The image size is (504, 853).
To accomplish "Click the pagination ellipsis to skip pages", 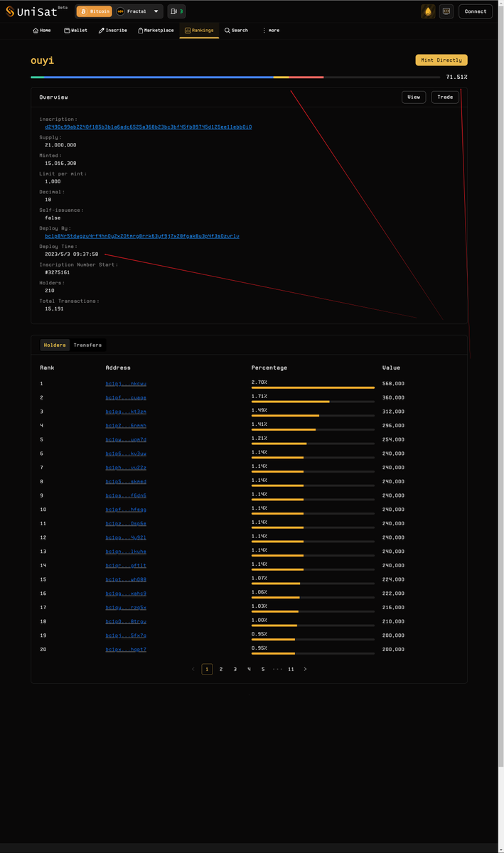I will tap(277, 669).
